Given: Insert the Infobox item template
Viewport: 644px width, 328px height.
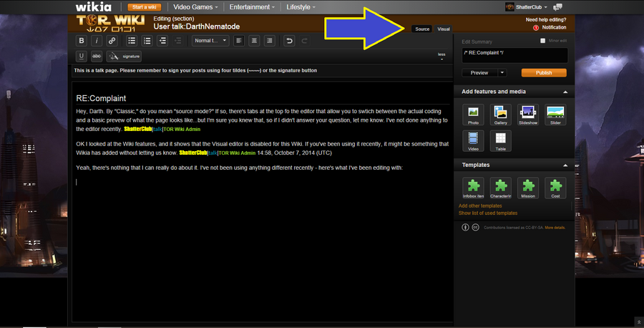Looking at the screenshot, I should [473, 188].
